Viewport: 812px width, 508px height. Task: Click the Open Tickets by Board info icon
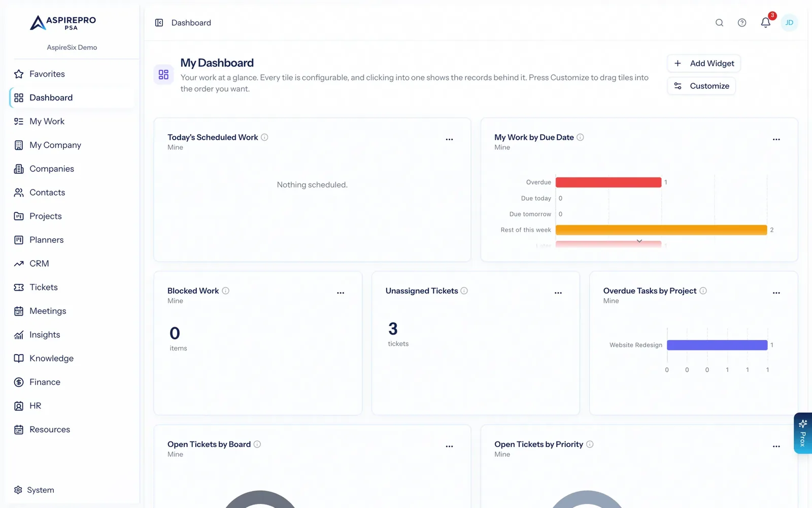tap(257, 444)
